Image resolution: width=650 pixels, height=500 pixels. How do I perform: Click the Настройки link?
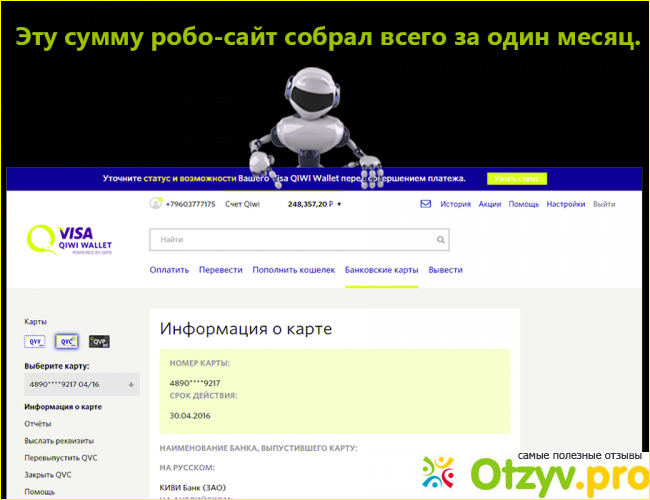pyautogui.click(x=565, y=204)
